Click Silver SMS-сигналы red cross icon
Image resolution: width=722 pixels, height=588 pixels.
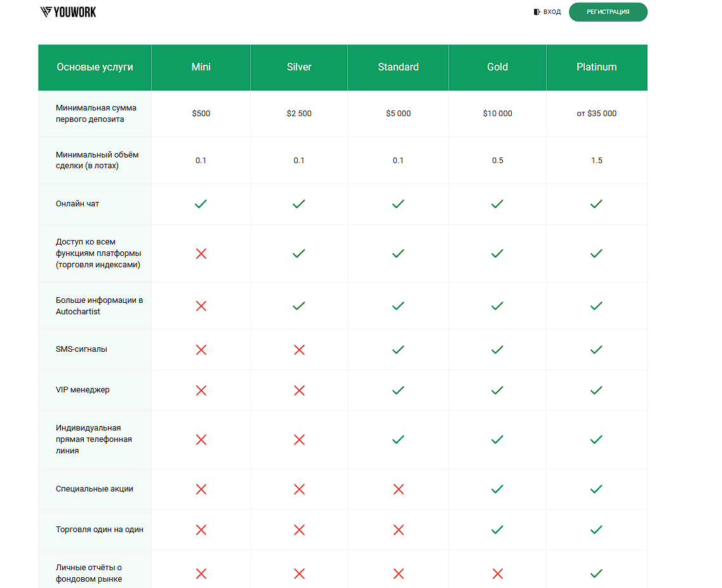point(299,350)
